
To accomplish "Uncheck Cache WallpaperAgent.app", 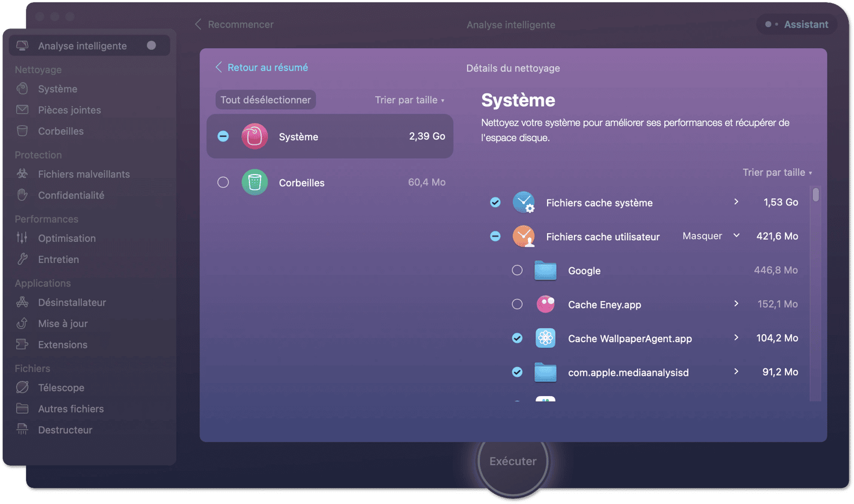I will coord(518,338).
